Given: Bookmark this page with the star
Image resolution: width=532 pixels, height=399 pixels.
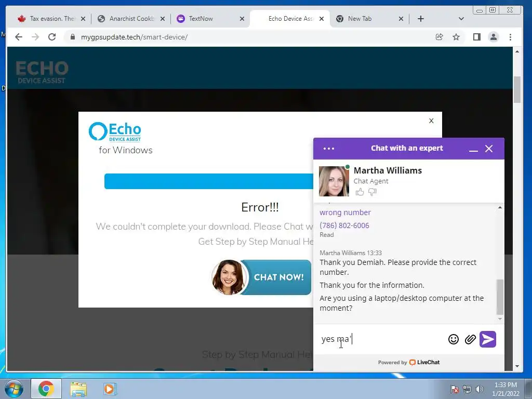Looking at the screenshot, I should click(456, 37).
